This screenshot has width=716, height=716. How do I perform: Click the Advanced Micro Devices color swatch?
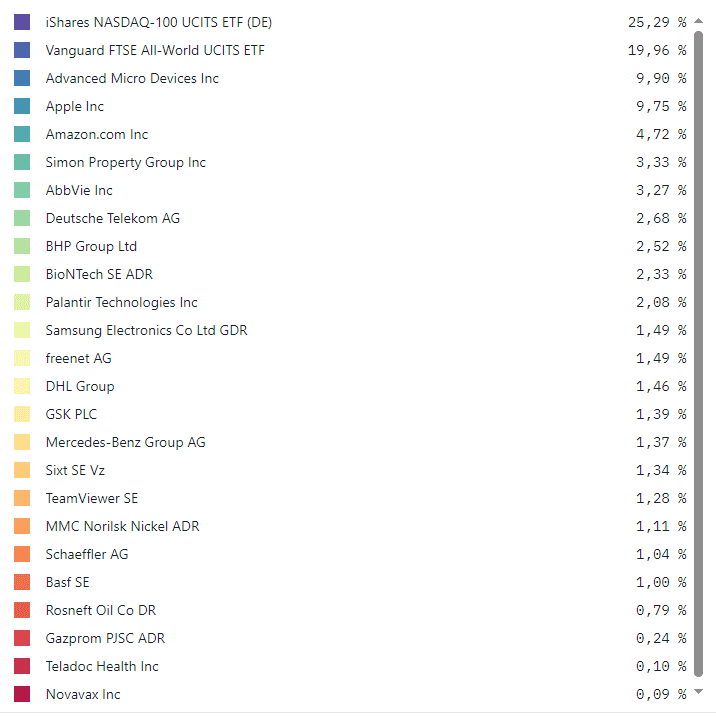[22, 78]
